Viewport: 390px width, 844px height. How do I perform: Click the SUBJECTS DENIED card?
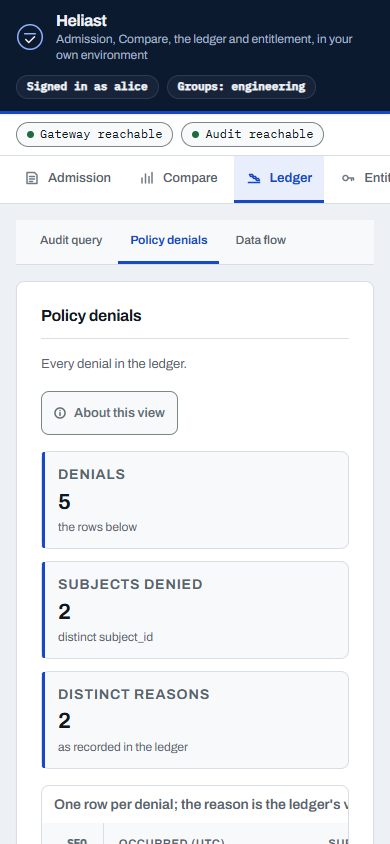[x=195, y=610]
